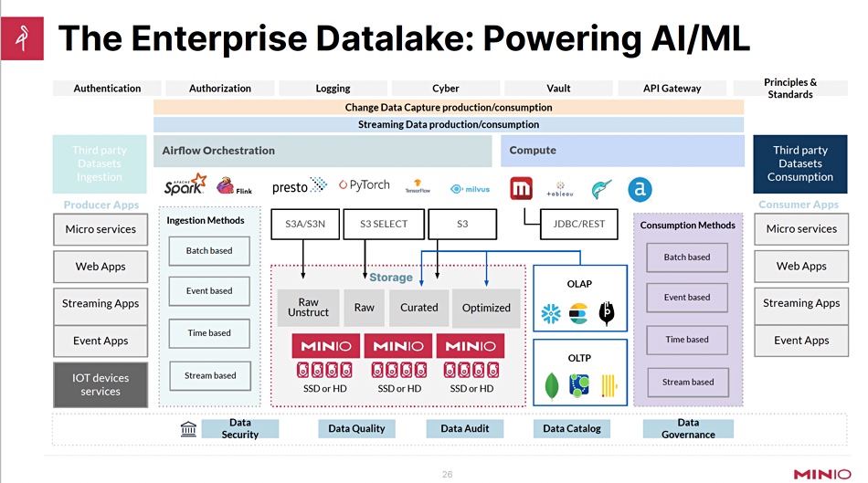Click the teal narwhal logo
This screenshot has width=868, height=483.
[x=602, y=189]
